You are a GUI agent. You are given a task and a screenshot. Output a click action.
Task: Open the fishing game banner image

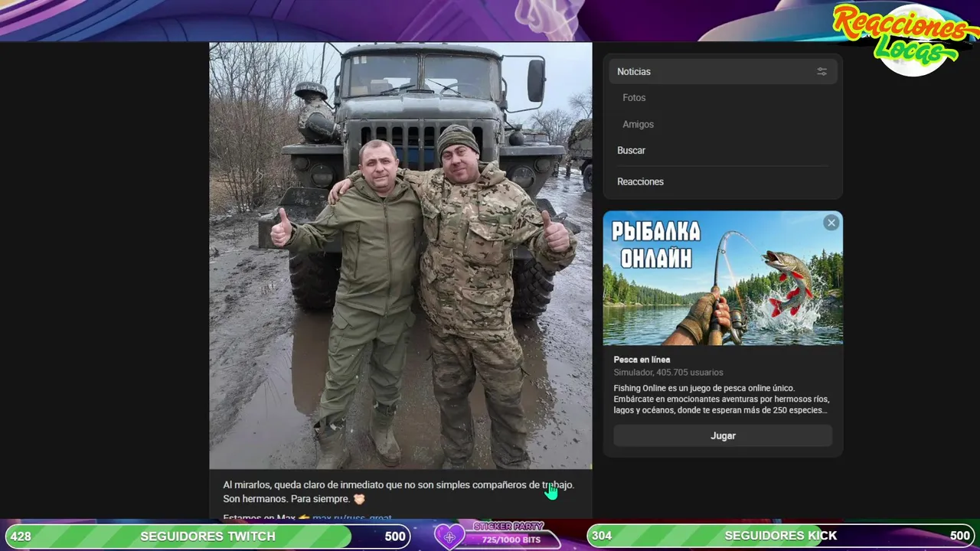tap(723, 279)
